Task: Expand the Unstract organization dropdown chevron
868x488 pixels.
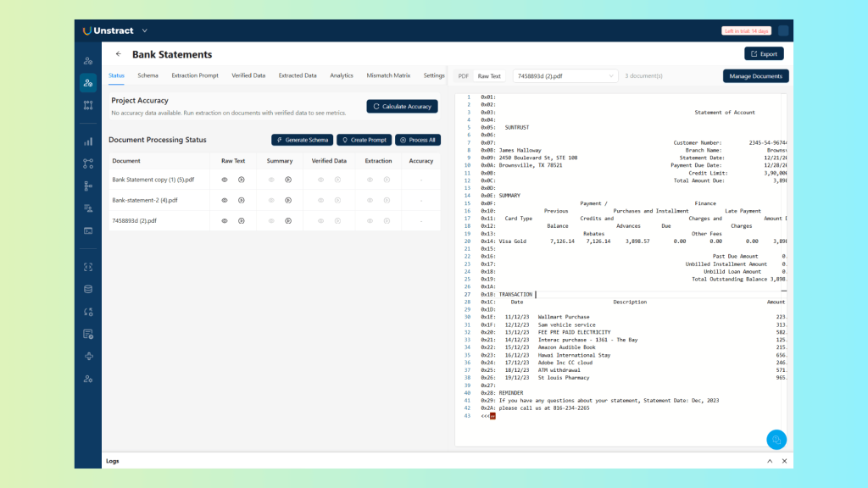Action: point(145,30)
